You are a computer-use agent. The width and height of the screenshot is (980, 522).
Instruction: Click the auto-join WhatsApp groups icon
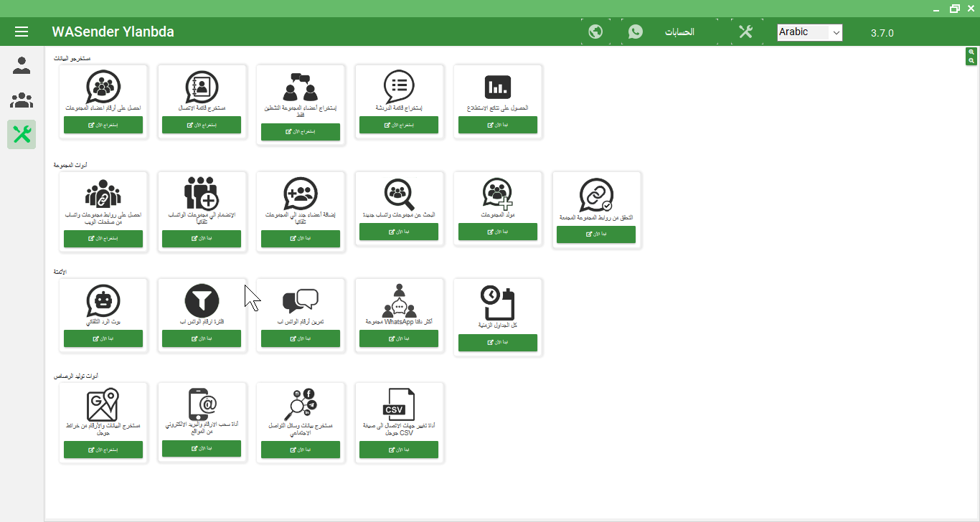coord(202,194)
